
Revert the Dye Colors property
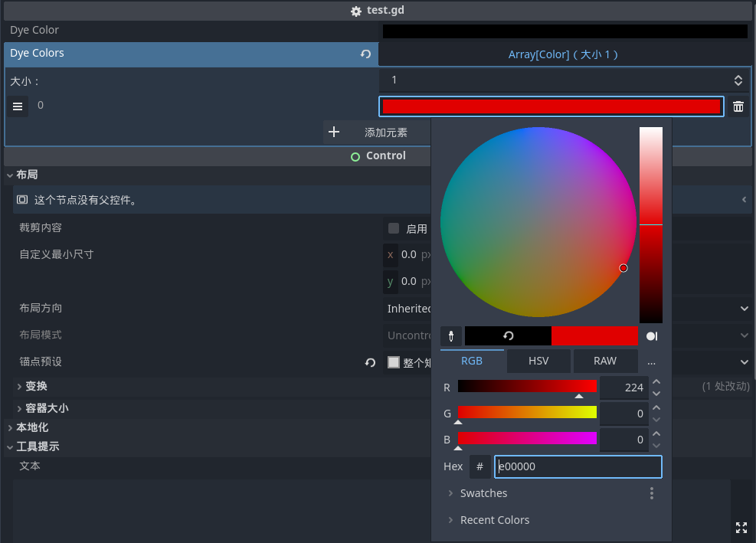click(x=366, y=54)
